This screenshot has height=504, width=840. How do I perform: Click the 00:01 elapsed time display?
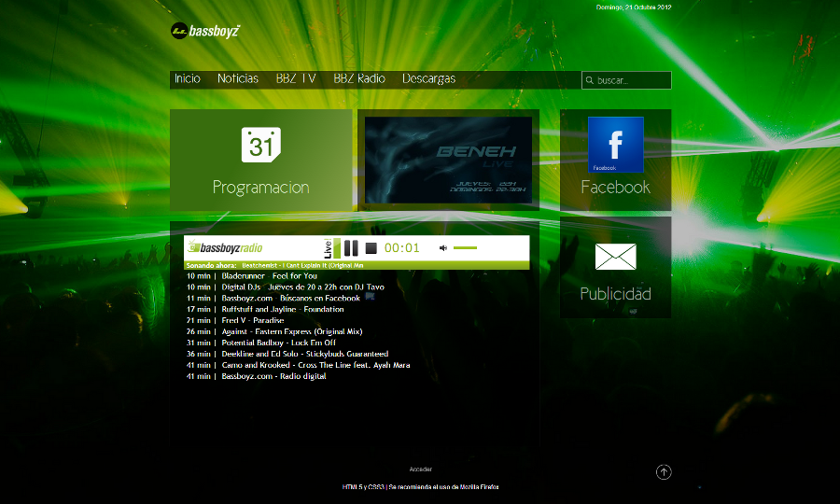tap(401, 248)
